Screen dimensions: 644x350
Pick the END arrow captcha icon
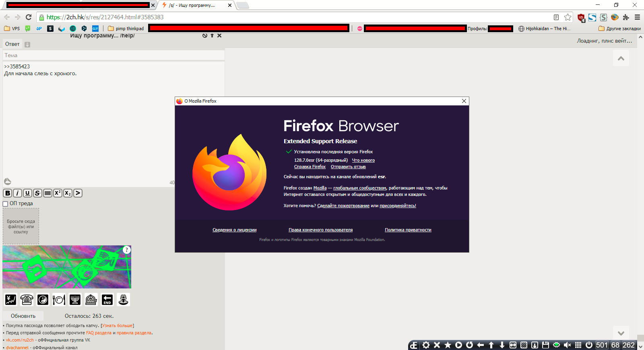[107, 300]
